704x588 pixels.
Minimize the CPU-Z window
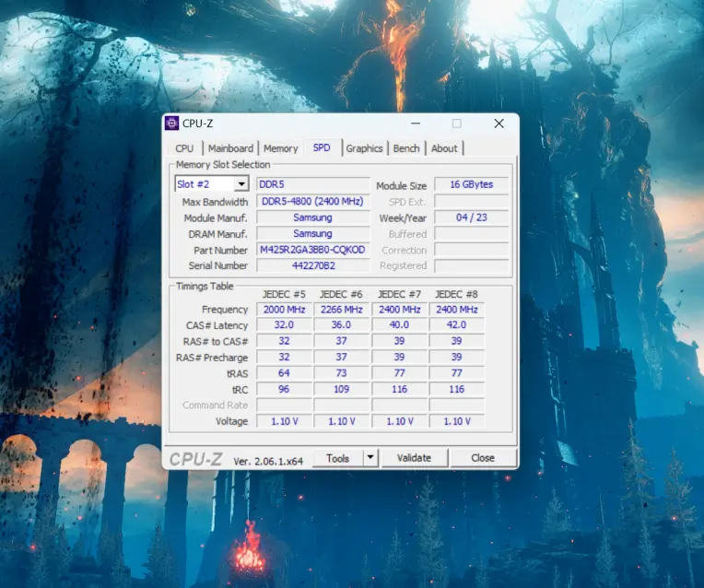(x=414, y=123)
